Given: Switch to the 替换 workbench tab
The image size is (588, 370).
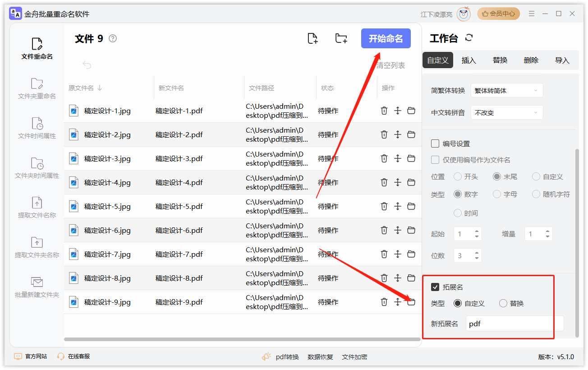Looking at the screenshot, I should click(x=500, y=60).
